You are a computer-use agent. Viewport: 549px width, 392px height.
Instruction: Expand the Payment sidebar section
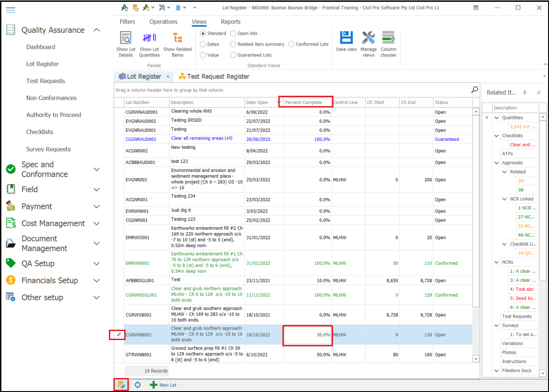click(x=96, y=206)
